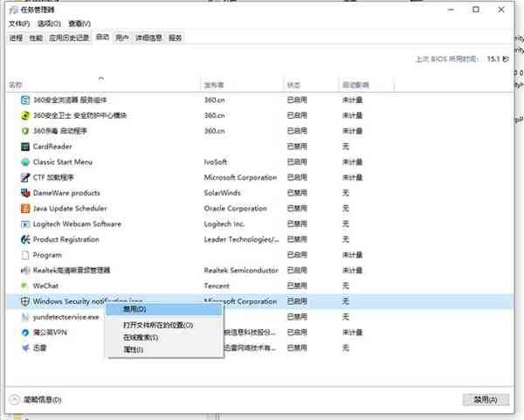Click the 未计量 impact of 蒲公英VPN row
The height and width of the screenshot is (420, 524).
tap(353, 333)
